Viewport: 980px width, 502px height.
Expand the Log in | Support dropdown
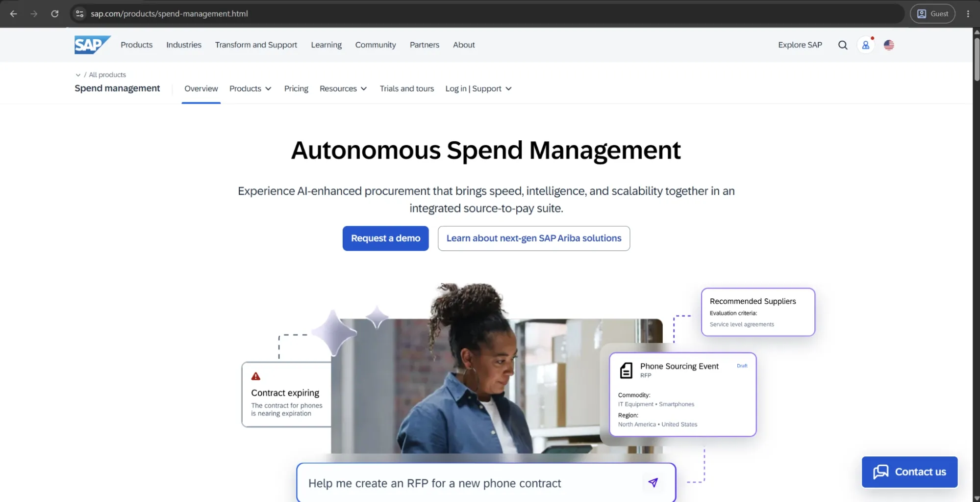tap(478, 89)
